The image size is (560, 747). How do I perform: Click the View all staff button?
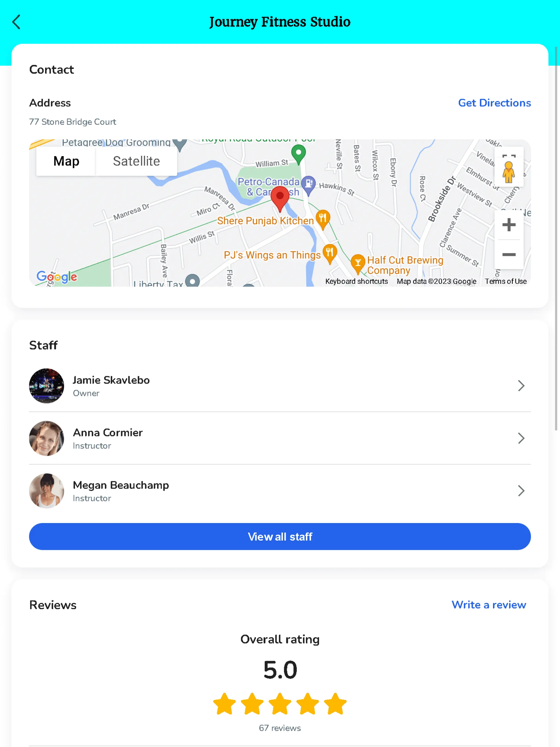tap(280, 536)
